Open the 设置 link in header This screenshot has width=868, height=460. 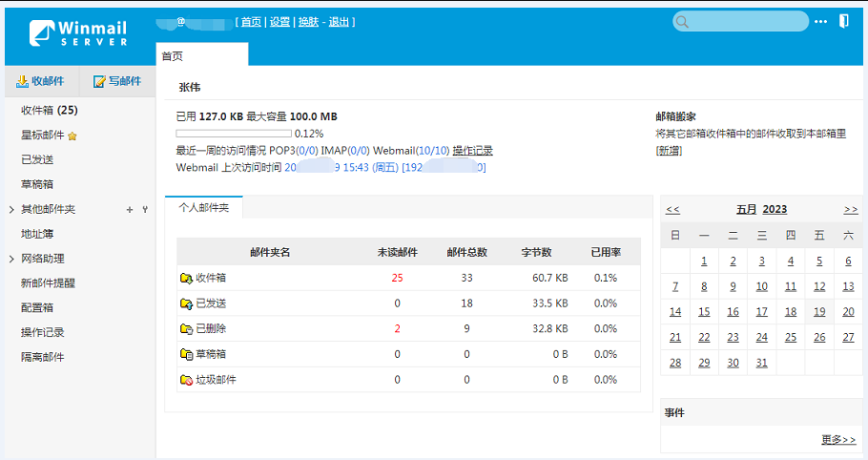point(279,22)
